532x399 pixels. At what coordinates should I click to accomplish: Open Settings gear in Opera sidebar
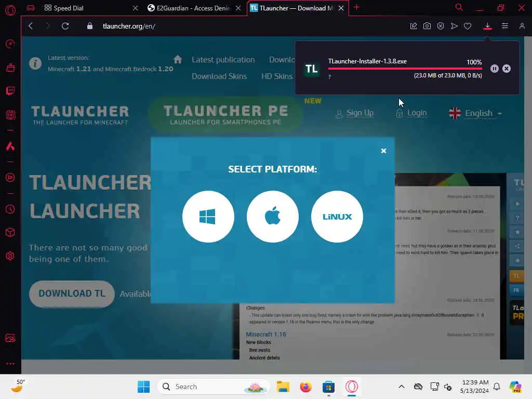point(10,256)
